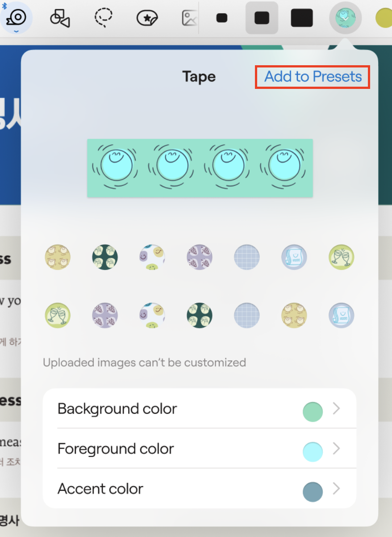Expand the Background color chevron
Viewport: 392px width, 537px height.
337,408
